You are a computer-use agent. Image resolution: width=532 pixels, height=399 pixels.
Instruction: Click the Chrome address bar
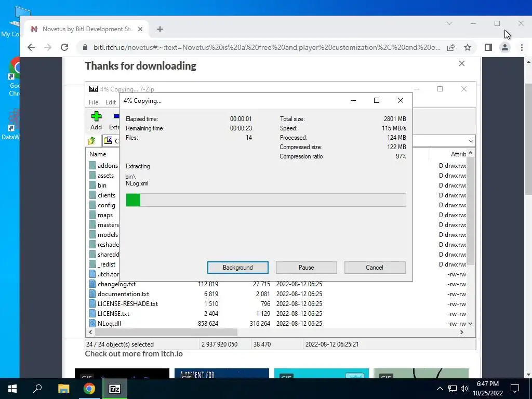267,47
